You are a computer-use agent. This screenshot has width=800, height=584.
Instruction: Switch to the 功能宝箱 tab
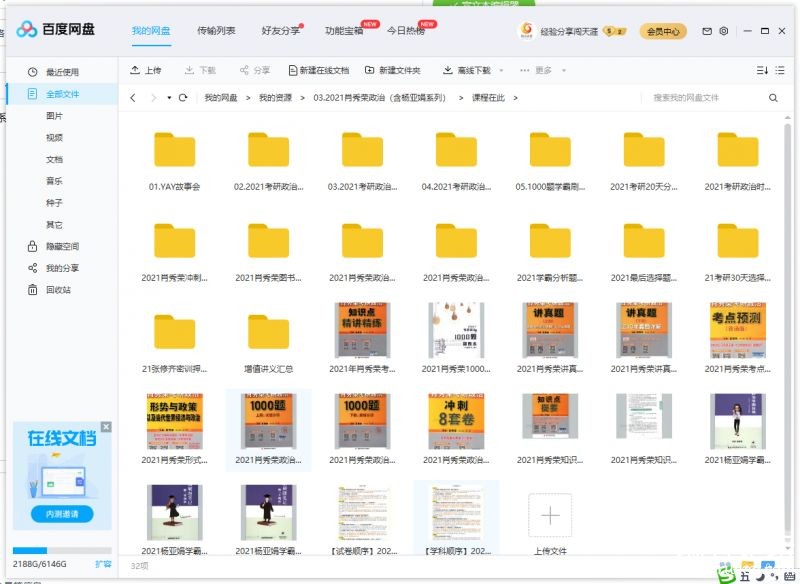(x=344, y=31)
